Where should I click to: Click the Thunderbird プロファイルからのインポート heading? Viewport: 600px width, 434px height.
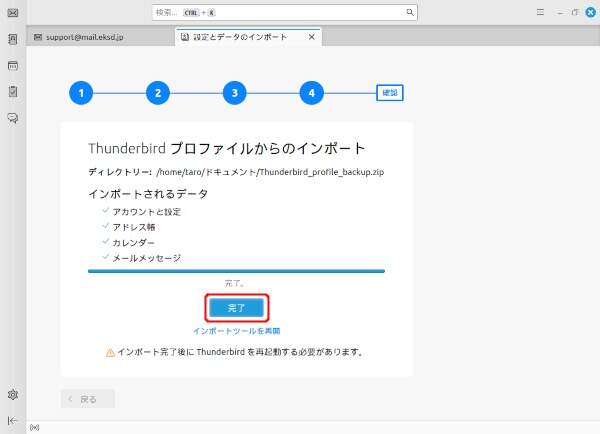click(227, 148)
